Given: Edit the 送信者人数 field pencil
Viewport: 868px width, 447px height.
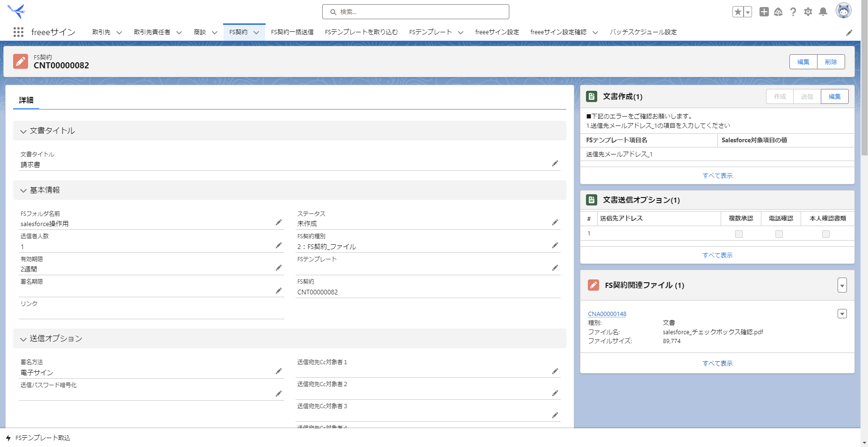Looking at the screenshot, I should click(x=279, y=245).
